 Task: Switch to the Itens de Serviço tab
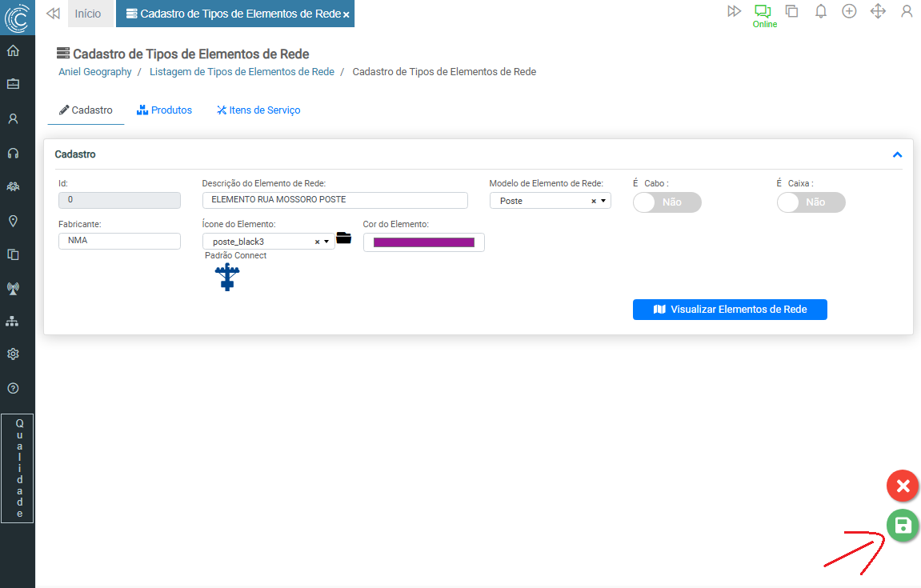point(258,110)
